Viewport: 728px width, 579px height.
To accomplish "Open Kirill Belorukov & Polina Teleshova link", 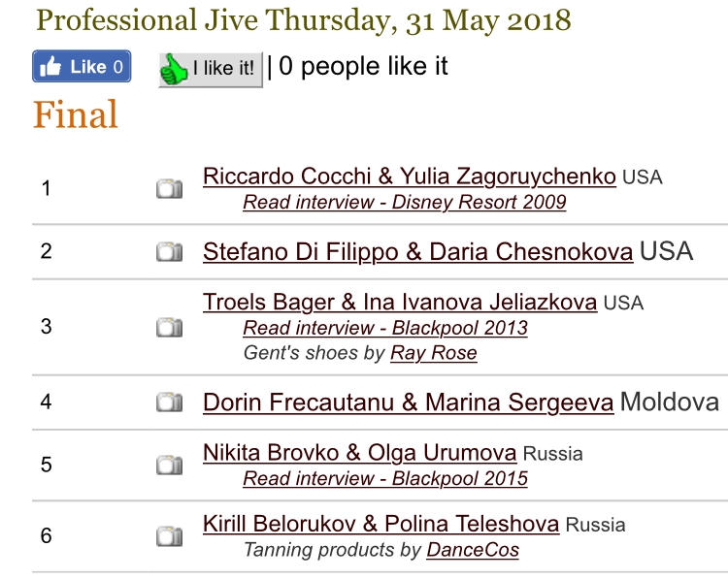I will click(381, 524).
